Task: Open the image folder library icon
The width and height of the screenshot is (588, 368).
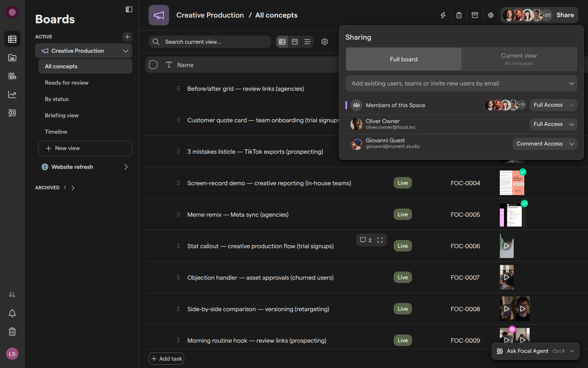Action: click(x=12, y=58)
